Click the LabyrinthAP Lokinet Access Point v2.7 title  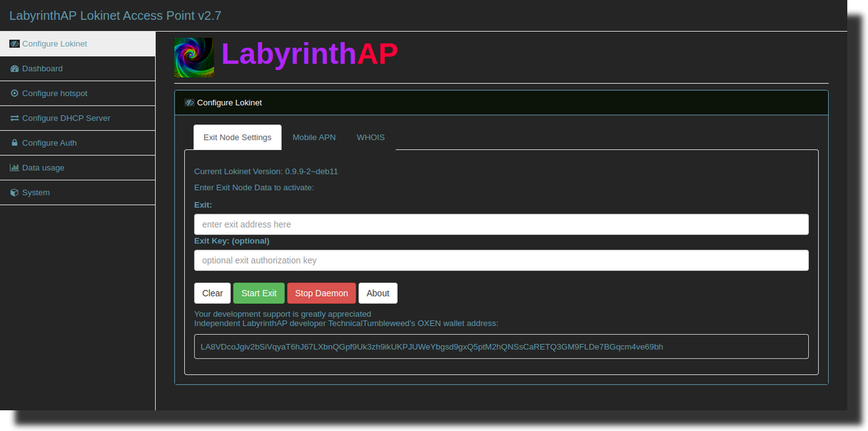click(115, 16)
